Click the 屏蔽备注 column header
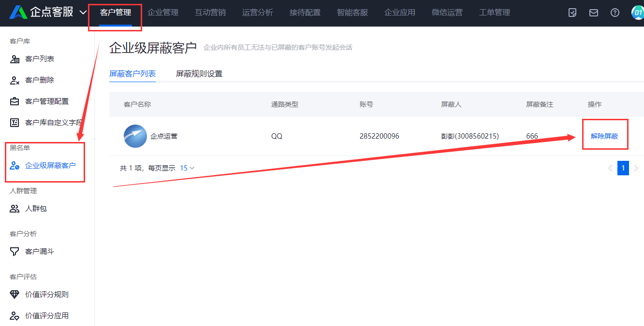 tap(540, 104)
